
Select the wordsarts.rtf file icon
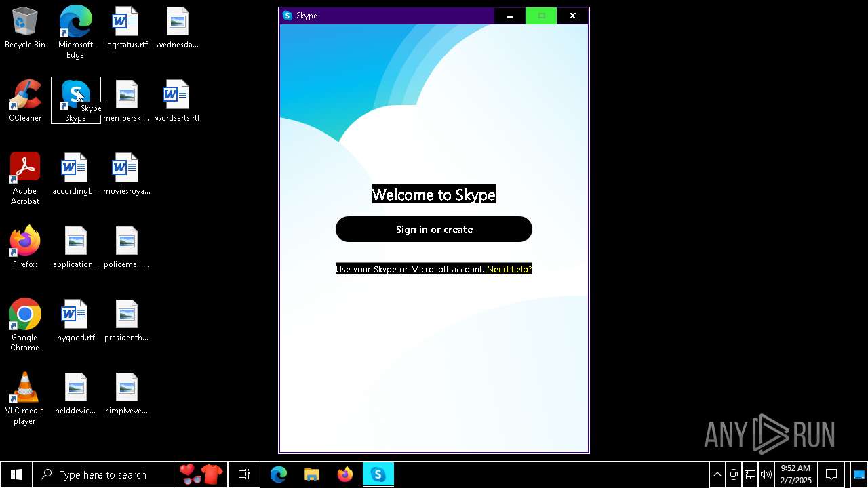click(x=177, y=101)
